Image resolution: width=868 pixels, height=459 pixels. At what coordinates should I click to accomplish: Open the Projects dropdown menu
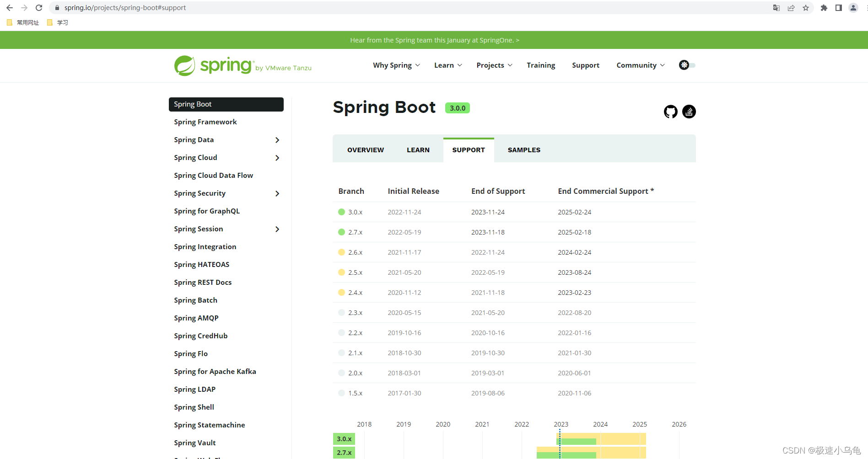494,65
